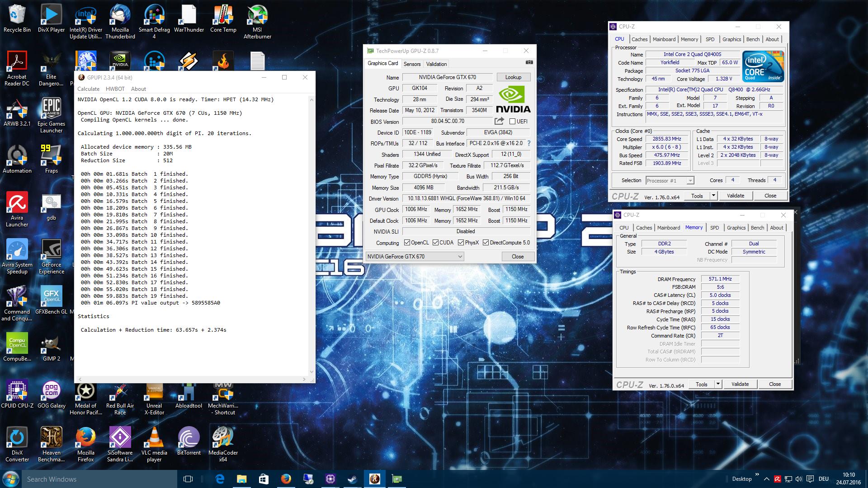Open File Explorer on taskbar
This screenshot has width=868, height=488.
click(241, 479)
